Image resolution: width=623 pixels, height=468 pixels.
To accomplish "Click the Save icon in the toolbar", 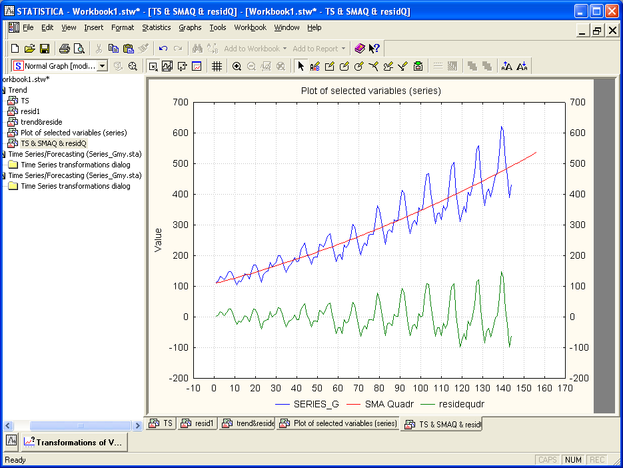I will [x=45, y=48].
